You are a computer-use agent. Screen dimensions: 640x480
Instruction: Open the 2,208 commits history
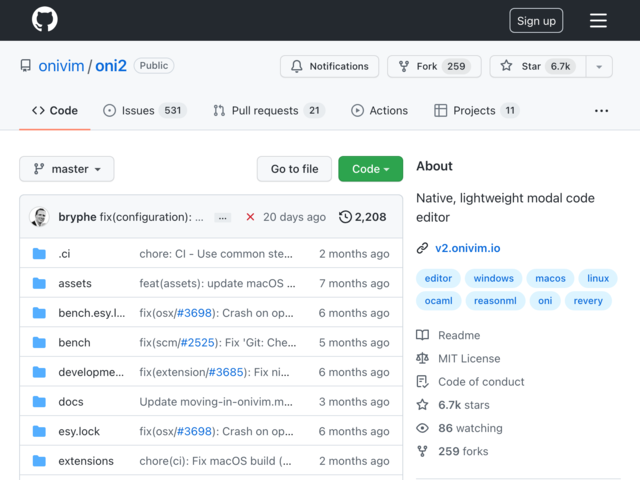tap(362, 217)
